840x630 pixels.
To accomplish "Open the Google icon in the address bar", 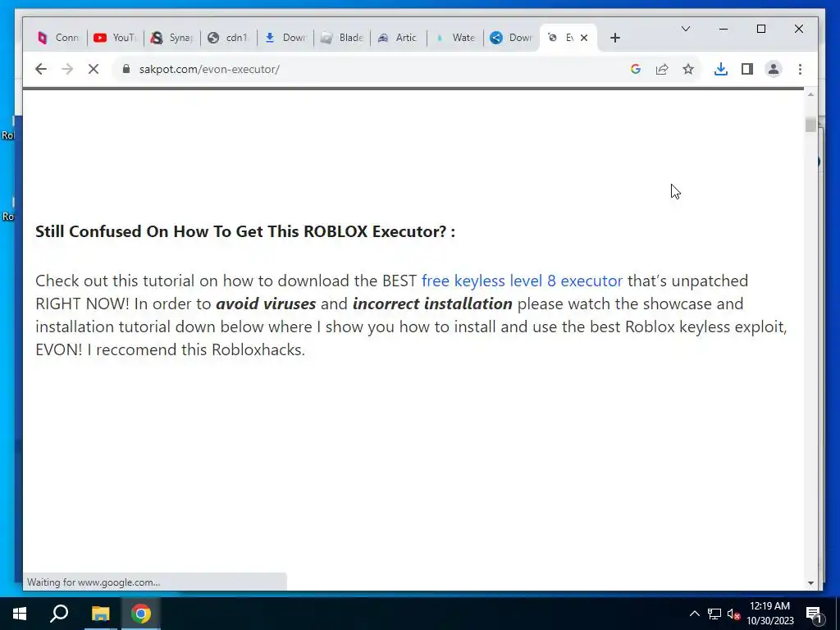I will [x=636, y=69].
